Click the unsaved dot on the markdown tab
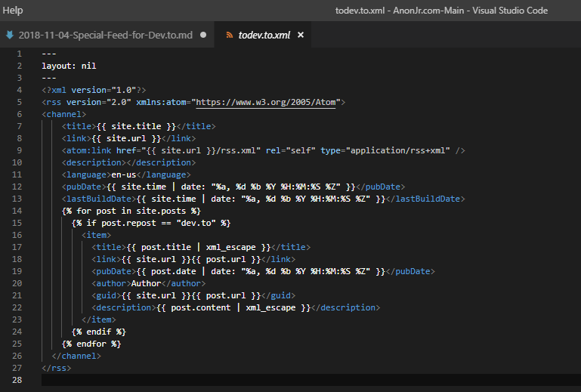Screen dimensions: 581x392 pyautogui.click(x=203, y=35)
